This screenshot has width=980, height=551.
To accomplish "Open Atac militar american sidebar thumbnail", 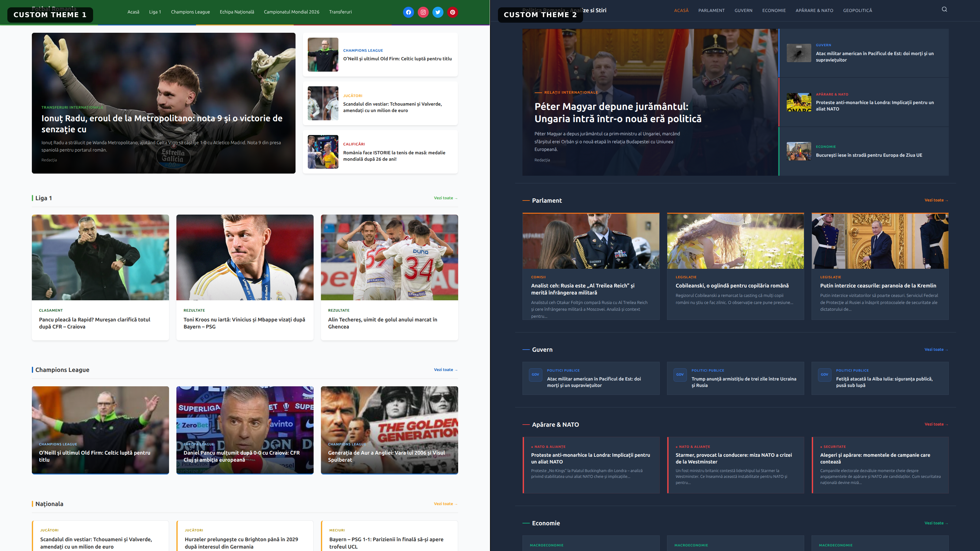I will pos(798,53).
